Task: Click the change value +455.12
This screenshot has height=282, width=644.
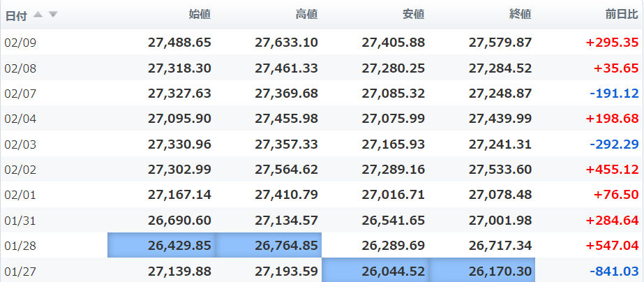Action: tap(612, 170)
